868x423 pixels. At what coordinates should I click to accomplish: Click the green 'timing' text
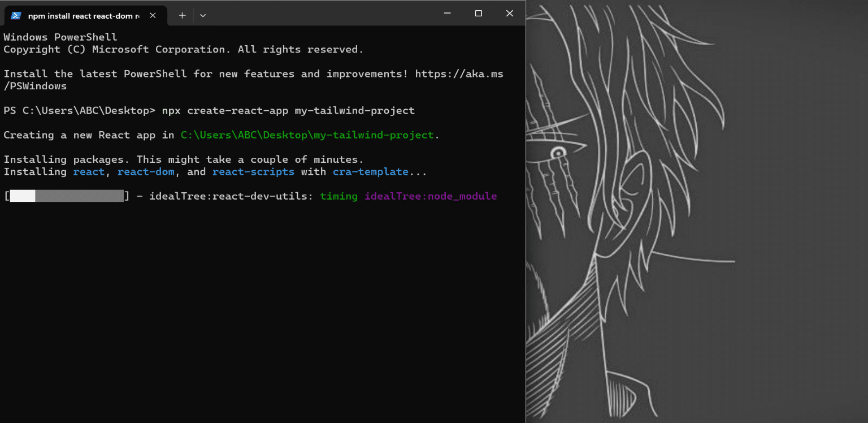click(338, 196)
